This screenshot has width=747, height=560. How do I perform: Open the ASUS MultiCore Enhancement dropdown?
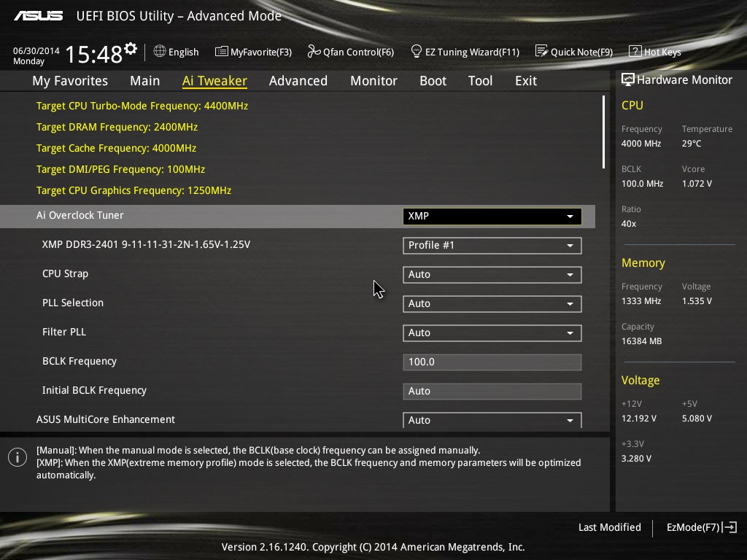(x=492, y=420)
